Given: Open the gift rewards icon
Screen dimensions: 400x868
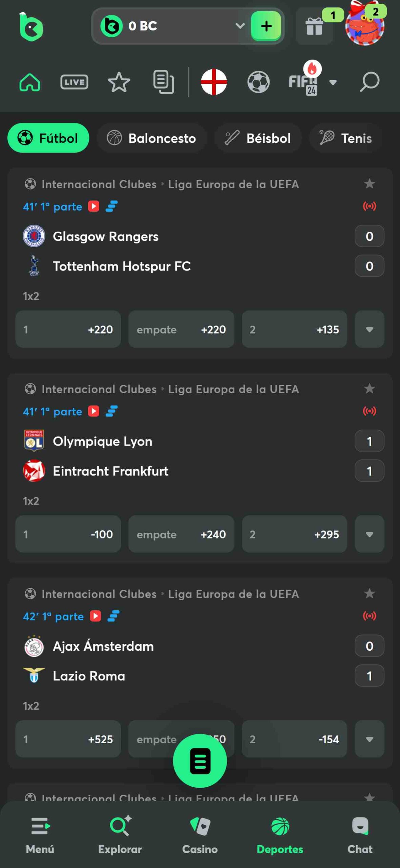Looking at the screenshot, I should (314, 26).
